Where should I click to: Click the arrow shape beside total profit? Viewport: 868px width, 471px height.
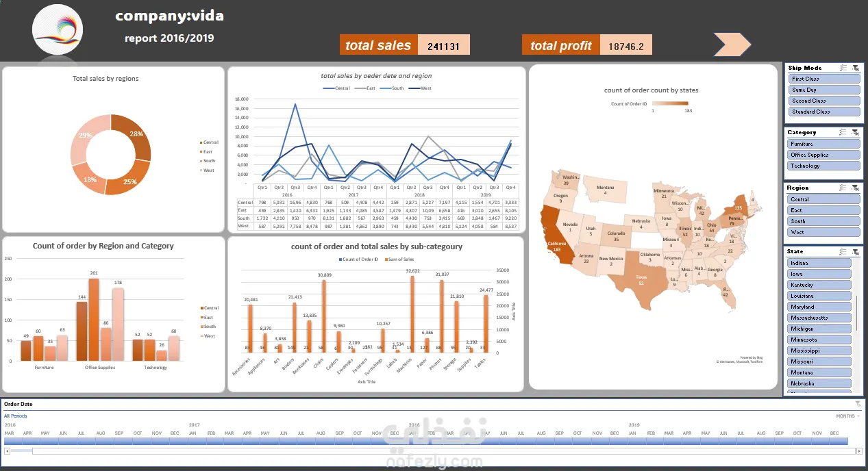[x=732, y=44]
